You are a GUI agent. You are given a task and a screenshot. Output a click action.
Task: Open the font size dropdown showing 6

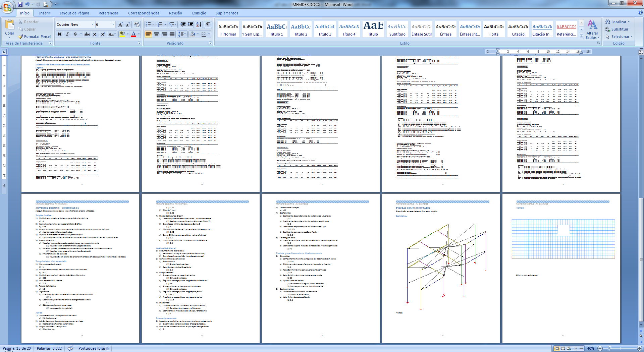point(113,24)
